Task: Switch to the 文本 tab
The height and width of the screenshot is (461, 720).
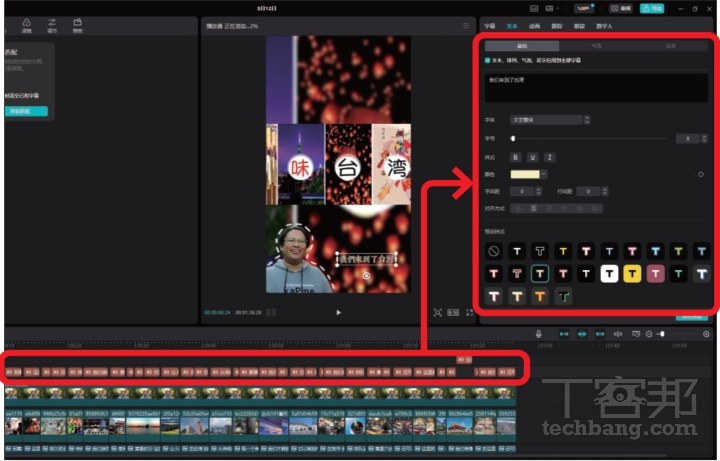Action: coord(512,26)
